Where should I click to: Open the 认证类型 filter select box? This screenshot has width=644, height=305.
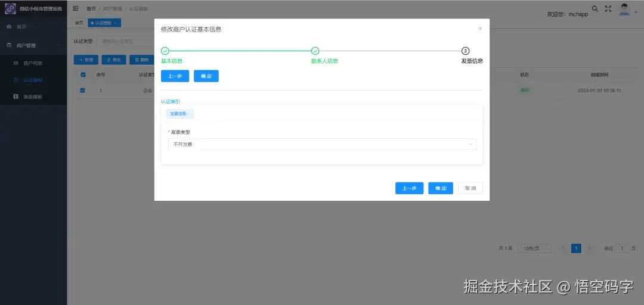(125, 42)
